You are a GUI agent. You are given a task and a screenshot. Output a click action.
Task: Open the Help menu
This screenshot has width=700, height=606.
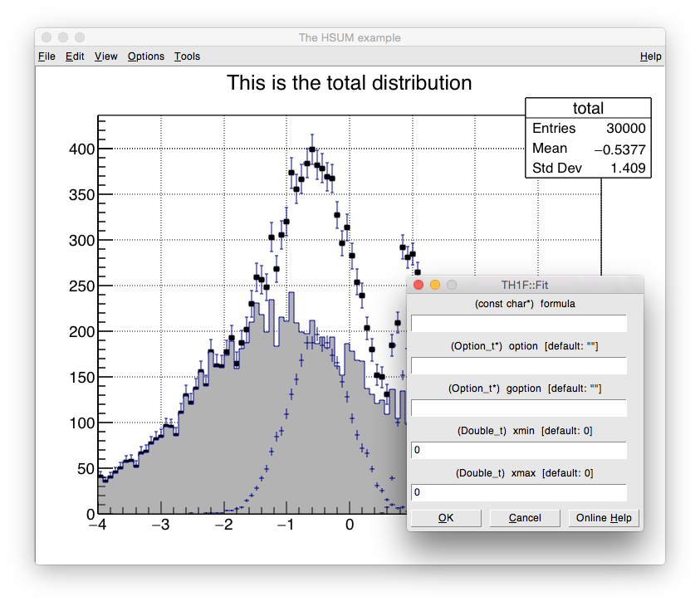(x=650, y=56)
